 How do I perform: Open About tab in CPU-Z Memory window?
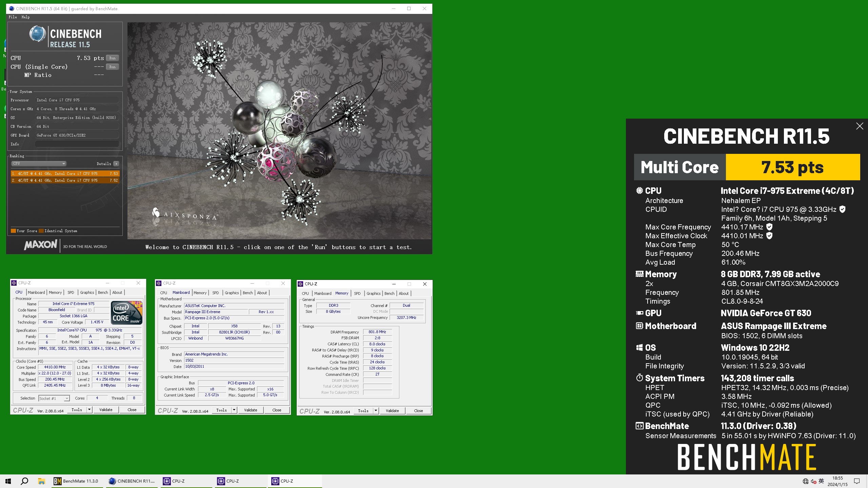pos(403,293)
